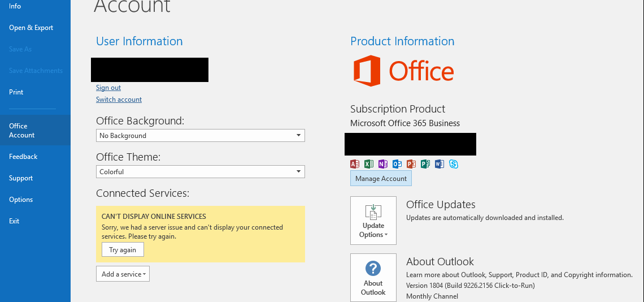
Task: Click the Switch account link
Action: [x=119, y=100]
